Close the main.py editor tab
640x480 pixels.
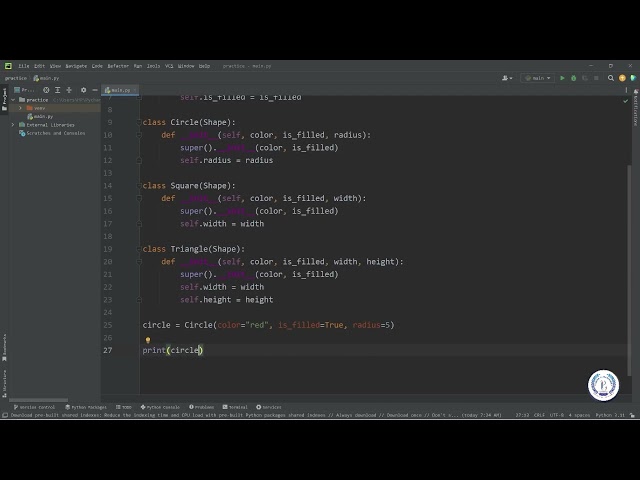[135, 90]
